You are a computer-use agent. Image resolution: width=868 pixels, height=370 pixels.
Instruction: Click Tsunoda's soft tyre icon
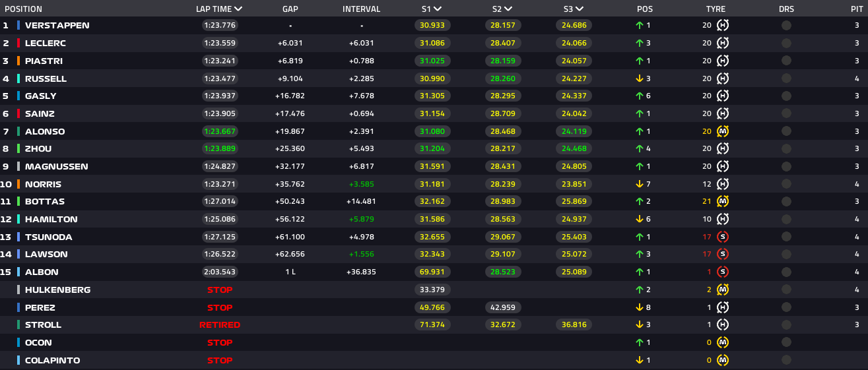pyautogui.click(x=723, y=237)
